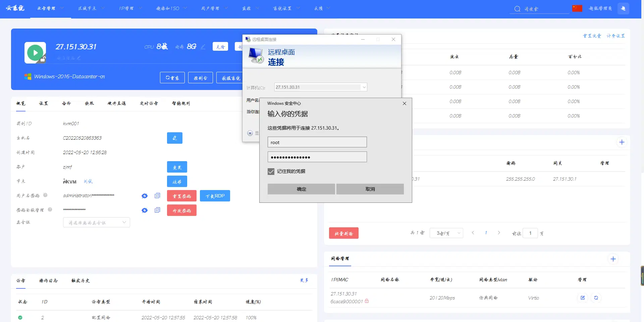Uncheck the 记住我的凭据 checkbox
The height and width of the screenshot is (322, 644).
coord(271,172)
